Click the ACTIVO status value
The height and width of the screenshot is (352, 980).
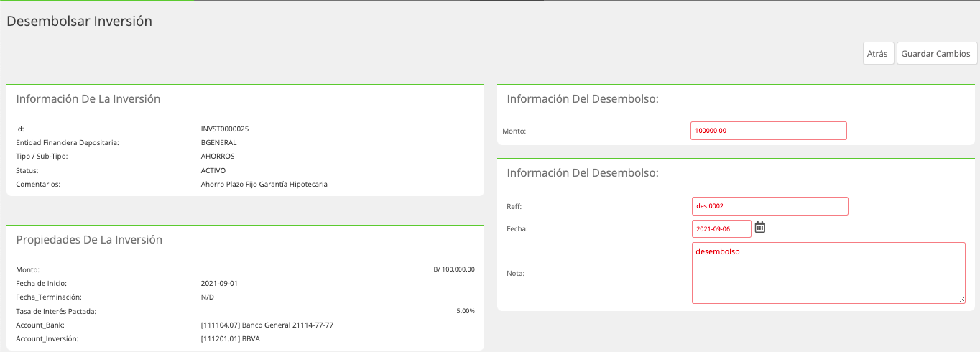pos(213,171)
